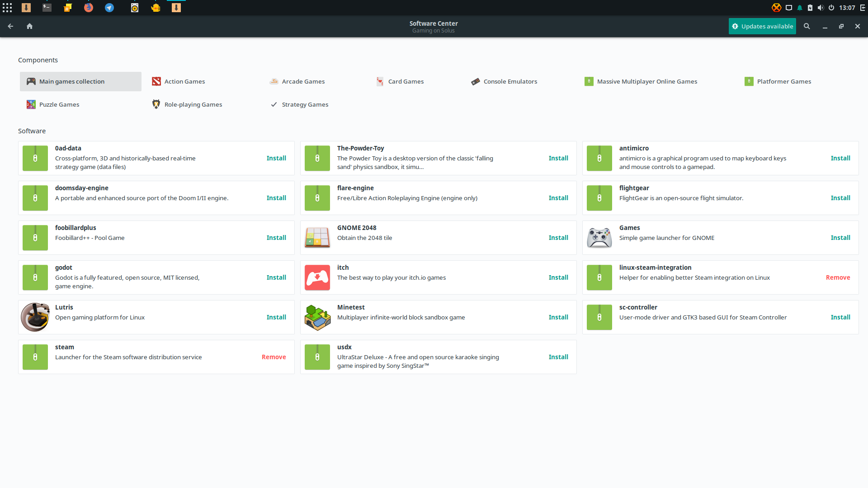Install doomsday-engine
868x488 pixels.
(x=276, y=198)
